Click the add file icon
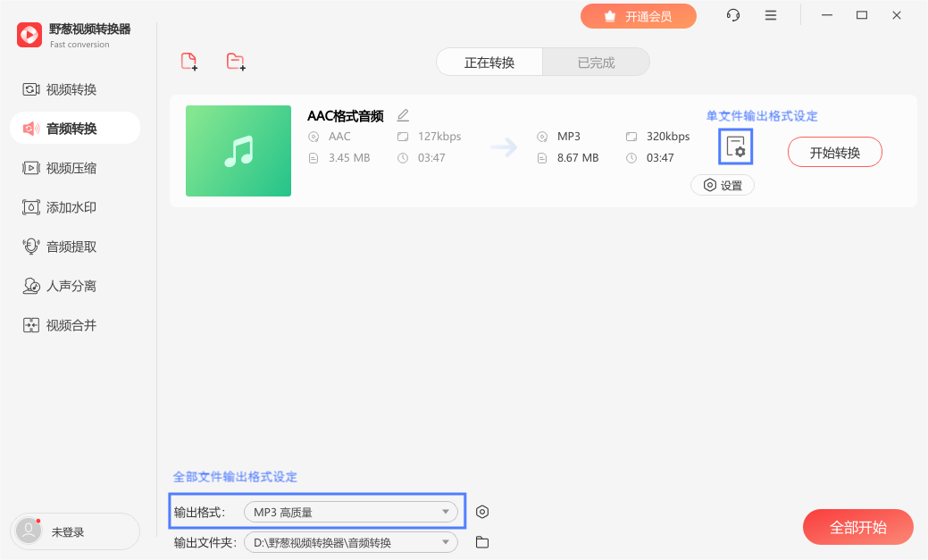 188,61
